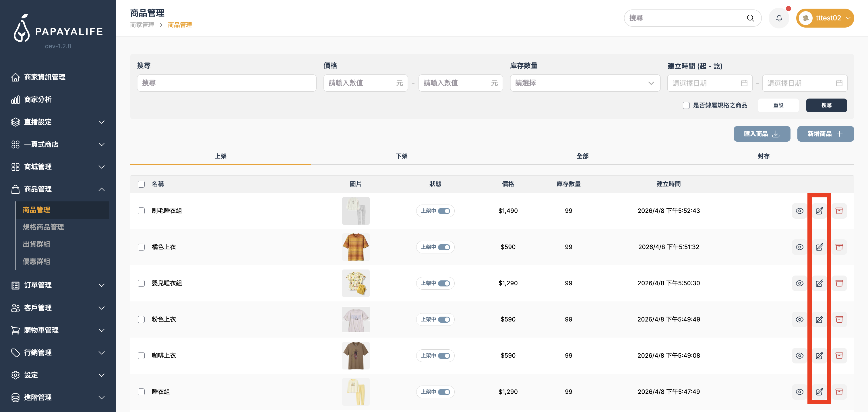Switch to the 下架 tab
The height and width of the screenshot is (412, 868).
point(401,156)
